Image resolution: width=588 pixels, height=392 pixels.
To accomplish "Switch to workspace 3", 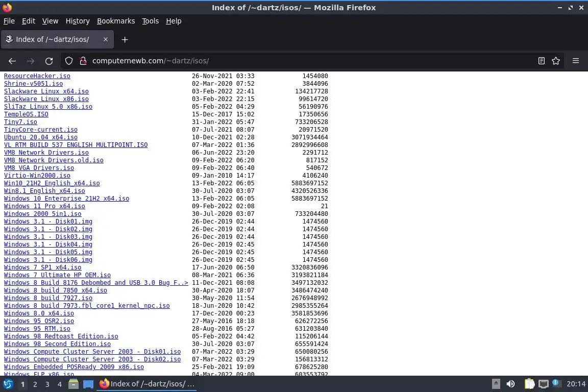I will (x=47, y=384).
